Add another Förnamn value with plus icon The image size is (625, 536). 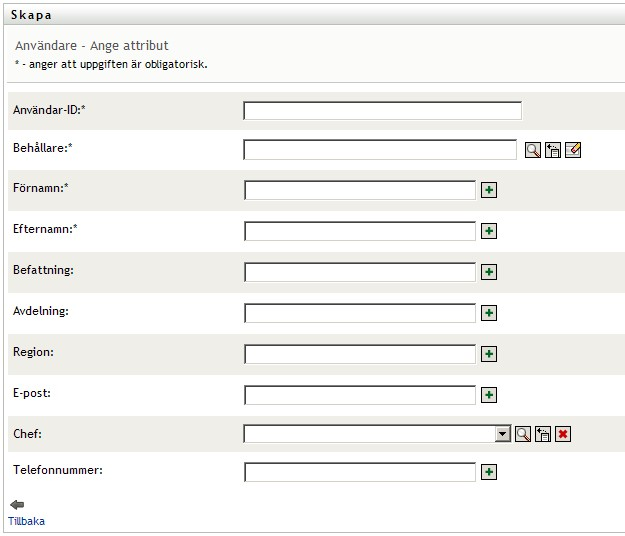coord(489,190)
